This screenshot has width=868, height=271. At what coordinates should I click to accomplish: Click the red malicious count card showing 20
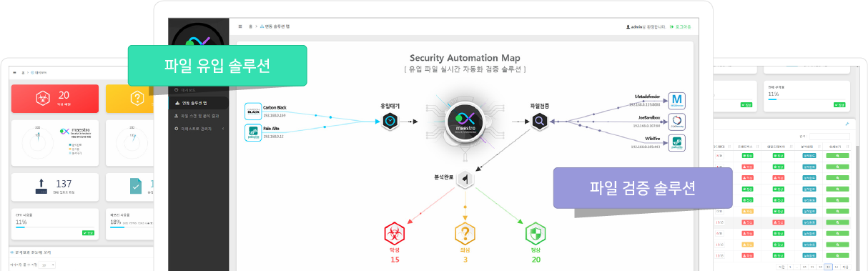coord(54,99)
